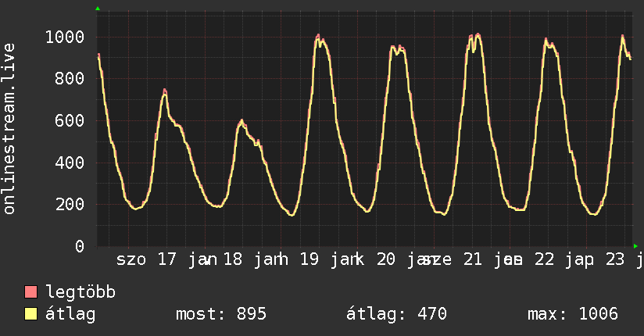The width and height of the screenshot is (644, 336).
Task: Select the 'átlag' label beside the yellow swatch
Action: pos(70,314)
